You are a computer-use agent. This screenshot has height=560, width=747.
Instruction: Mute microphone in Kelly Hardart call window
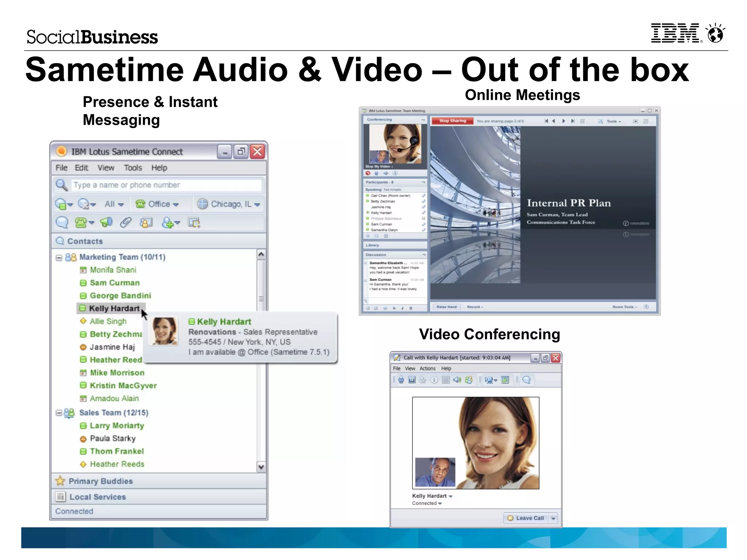pyautogui.click(x=401, y=380)
